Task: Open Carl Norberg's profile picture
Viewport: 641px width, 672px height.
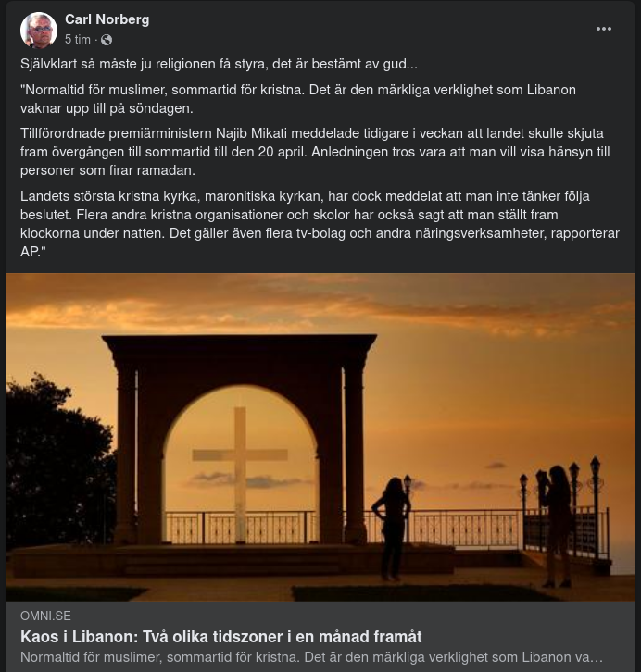Action: pyautogui.click(x=39, y=31)
